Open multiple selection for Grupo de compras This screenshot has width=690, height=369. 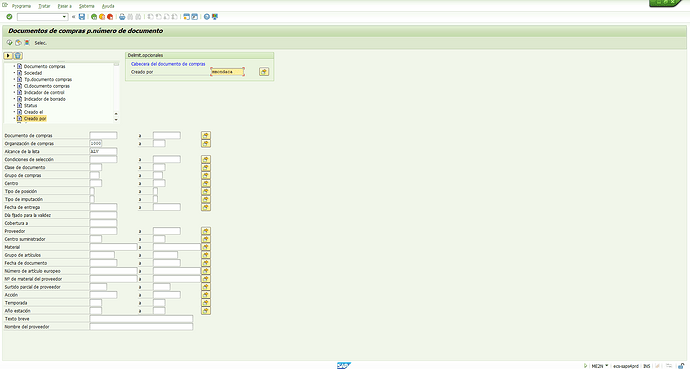[206, 175]
